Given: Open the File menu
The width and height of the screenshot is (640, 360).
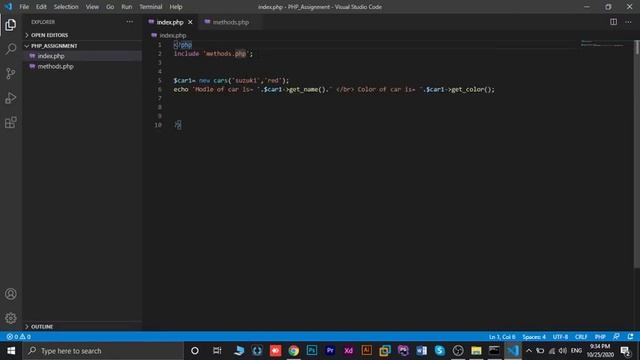Looking at the screenshot, I should [24, 7].
